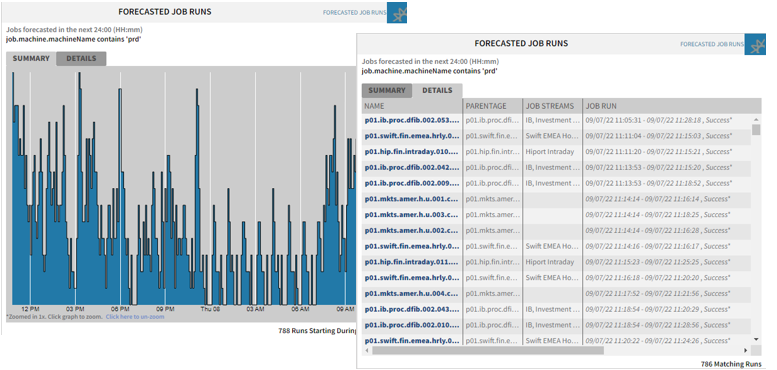This screenshot has width=777, height=370.
Task: Click the up arrow of the table's vertical scrollbar
Action: (756, 119)
